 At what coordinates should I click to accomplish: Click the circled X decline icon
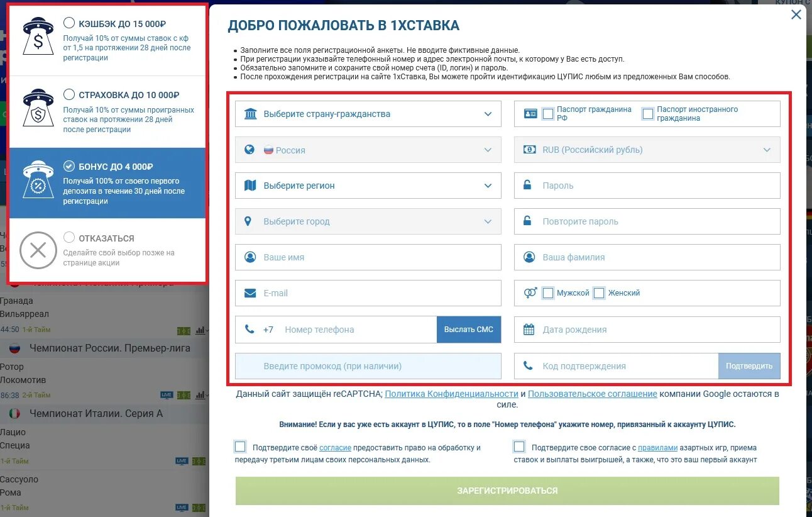(x=38, y=250)
